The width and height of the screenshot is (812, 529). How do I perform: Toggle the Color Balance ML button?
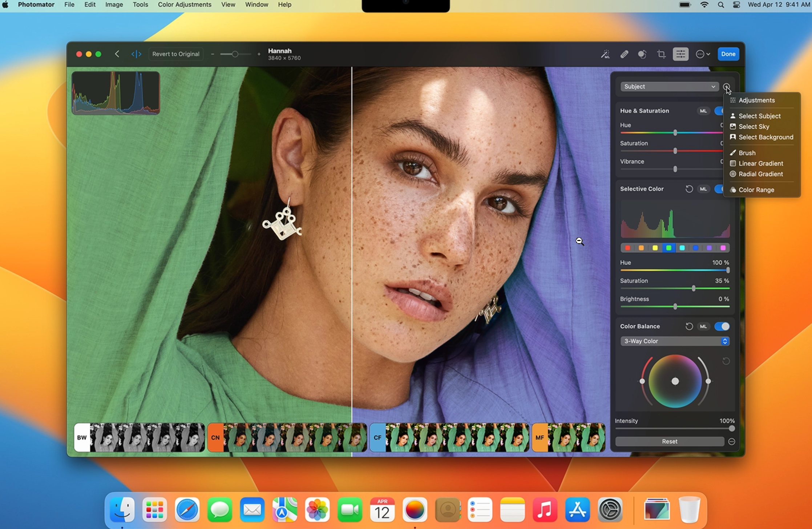[x=703, y=326]
